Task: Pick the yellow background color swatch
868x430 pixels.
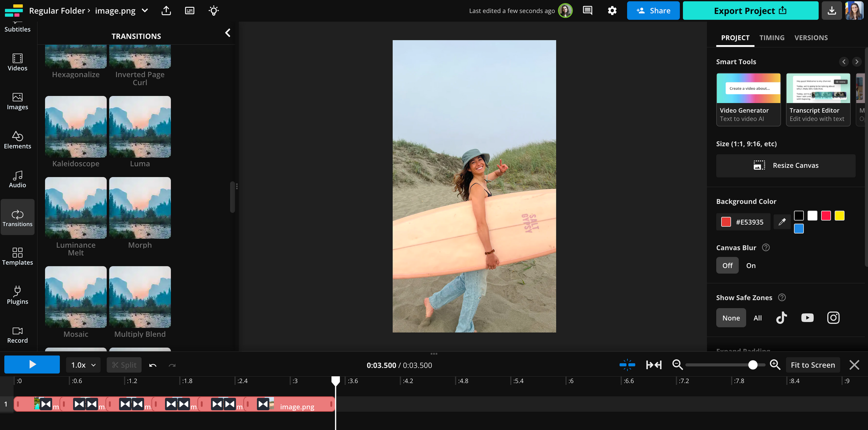Action: tap(839, 216)
